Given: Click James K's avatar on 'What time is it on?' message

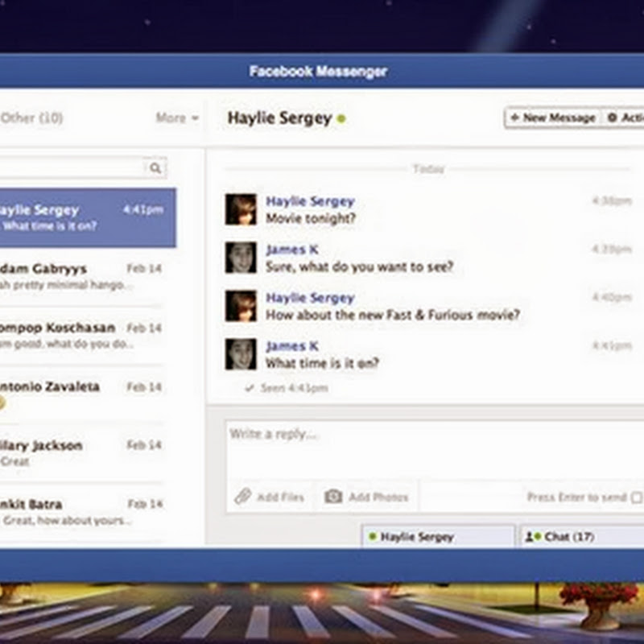Looking at the screenshot, I should [x=241, y=354].
